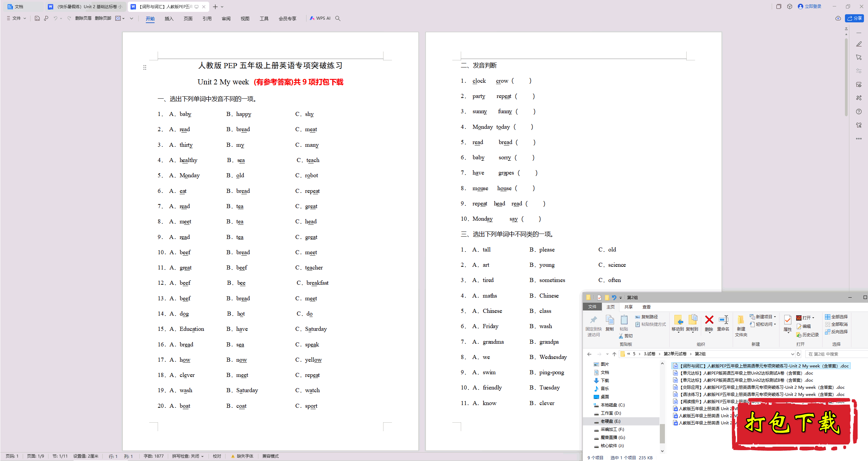Open the 打开 dropdown in Explorer ribbon
This screenshot has width=868, height=461.
813,318
